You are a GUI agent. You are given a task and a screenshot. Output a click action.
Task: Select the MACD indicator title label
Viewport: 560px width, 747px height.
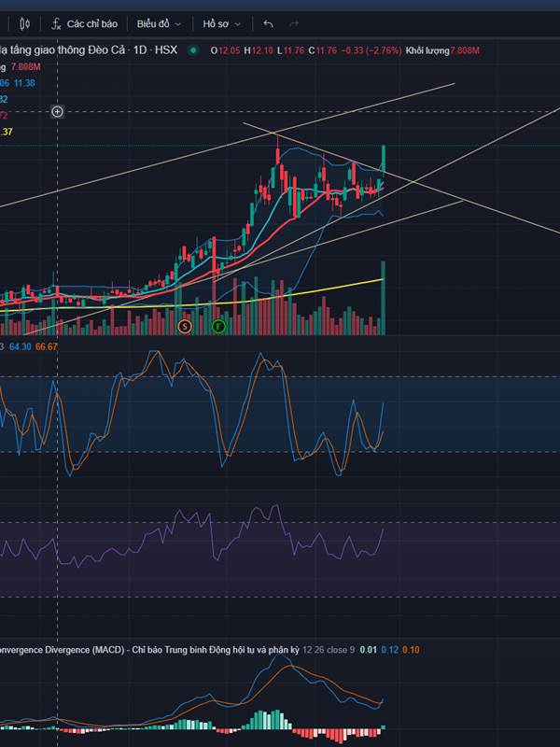point(149,650)
